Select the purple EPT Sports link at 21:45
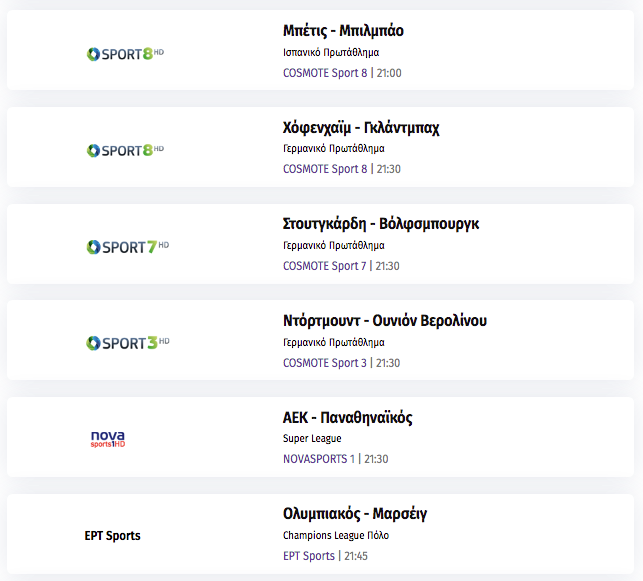The image size is (643, 581). tap(309, 556)
